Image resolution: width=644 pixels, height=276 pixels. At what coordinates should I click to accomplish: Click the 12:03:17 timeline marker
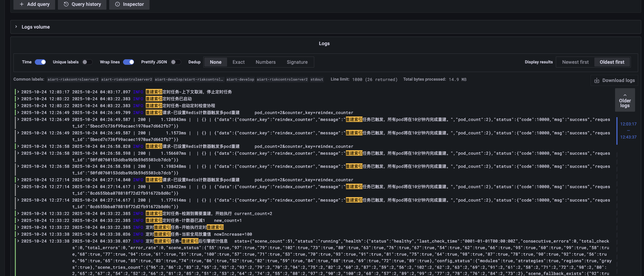[628, 124]
